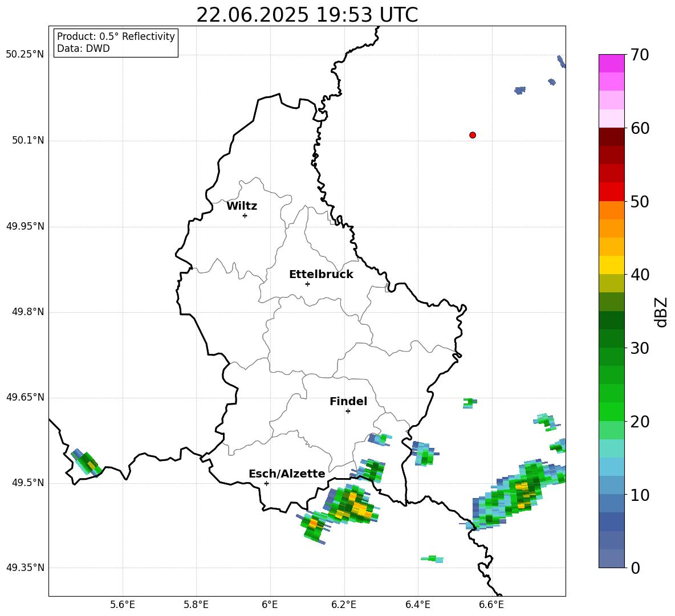This screenshot has width=675, height=616.
Task: Click the 49.35°N latitude label
Action: point(25,568)
